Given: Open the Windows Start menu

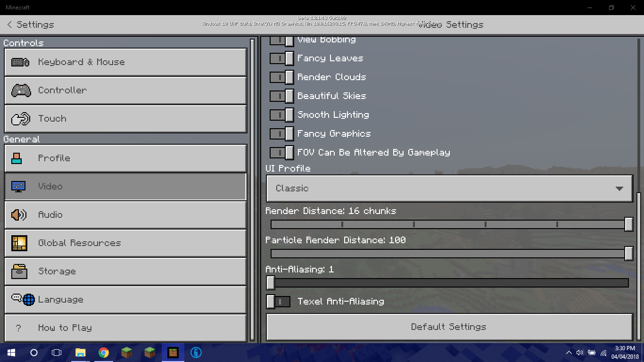Looking at the screenshot, I should pyautogui.click(x=11, y=353).
